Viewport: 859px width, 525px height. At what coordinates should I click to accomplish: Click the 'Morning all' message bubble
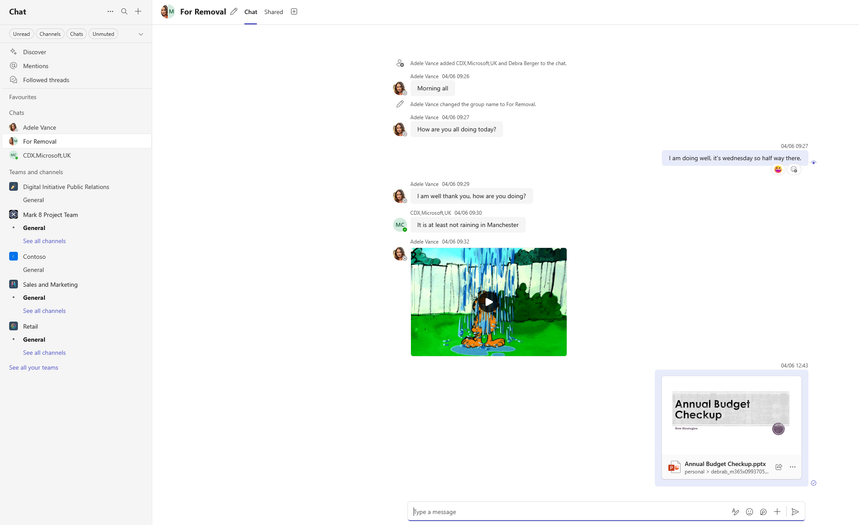432,88
